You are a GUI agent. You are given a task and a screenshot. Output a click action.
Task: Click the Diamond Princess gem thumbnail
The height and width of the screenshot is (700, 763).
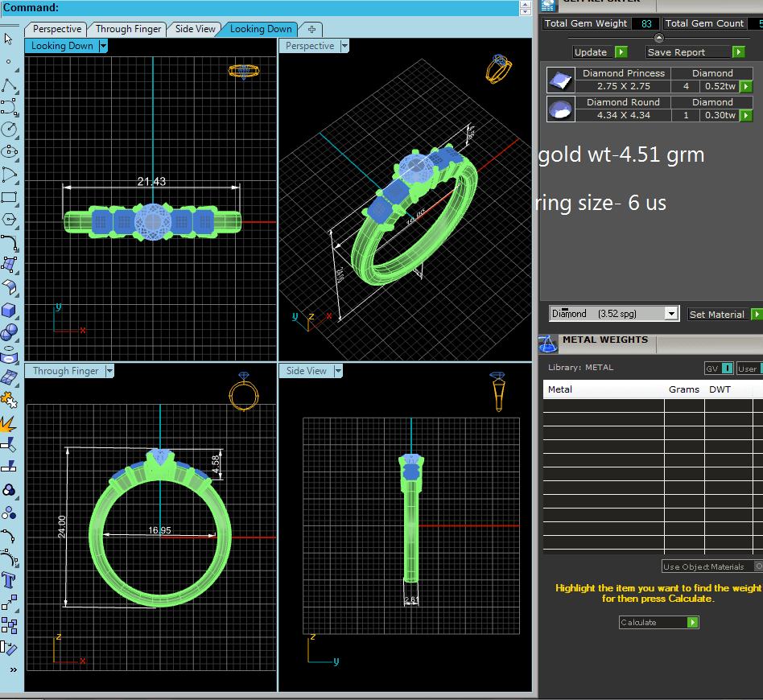[x=560, y=80]
